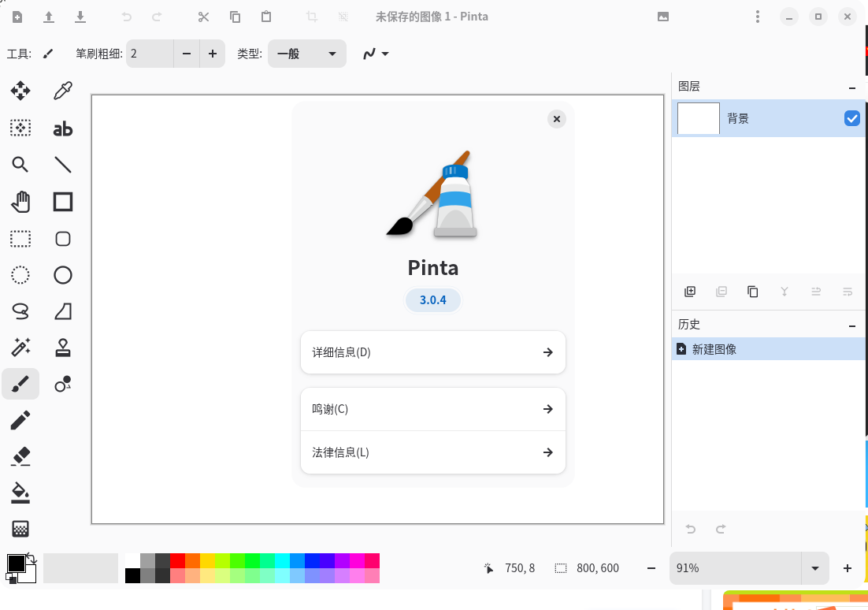Collapse the 图层 panel
Viewport: 868px width, 610px height.
852,87
